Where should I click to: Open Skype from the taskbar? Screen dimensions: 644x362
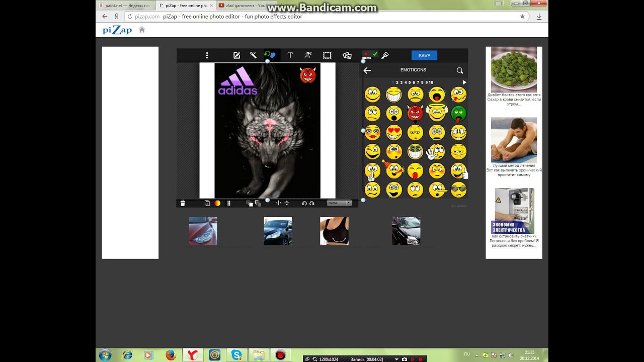(236, 355)
